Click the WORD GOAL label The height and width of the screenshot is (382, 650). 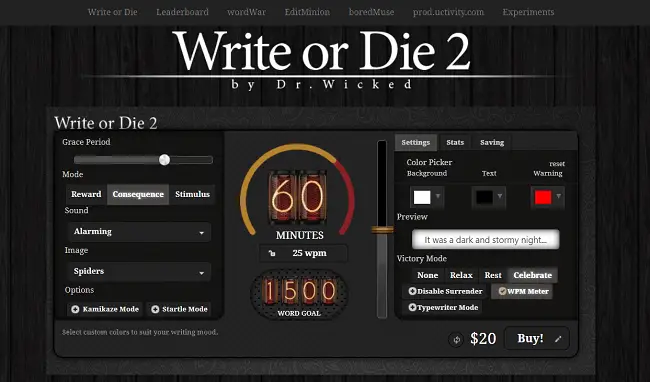click(x=299, y=314)
